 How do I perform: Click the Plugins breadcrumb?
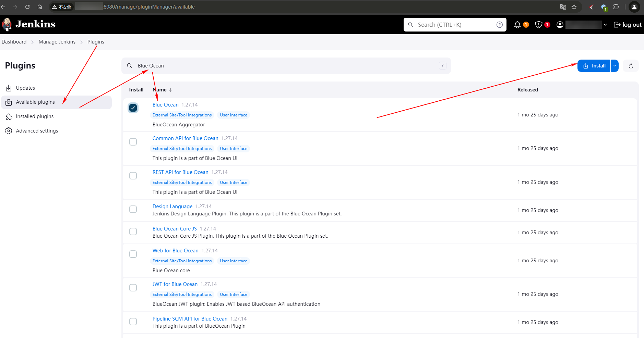(x=96, y=42)
